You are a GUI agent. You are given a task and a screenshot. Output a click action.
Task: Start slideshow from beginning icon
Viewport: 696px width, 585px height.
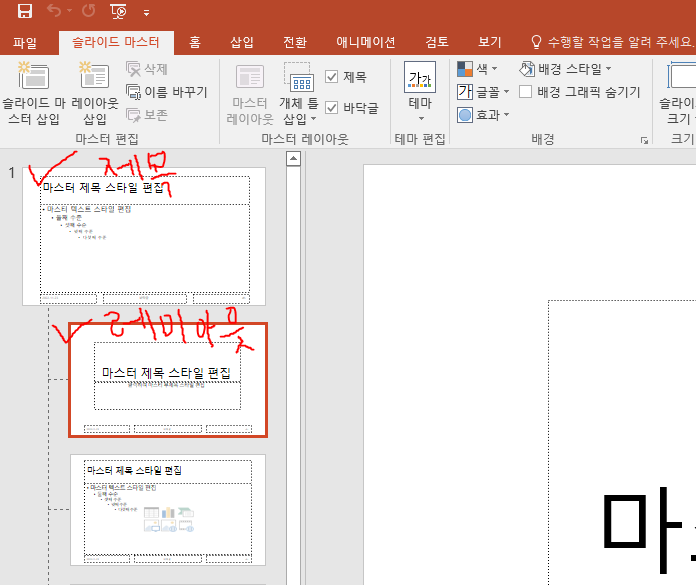click(x=118, y=12)
